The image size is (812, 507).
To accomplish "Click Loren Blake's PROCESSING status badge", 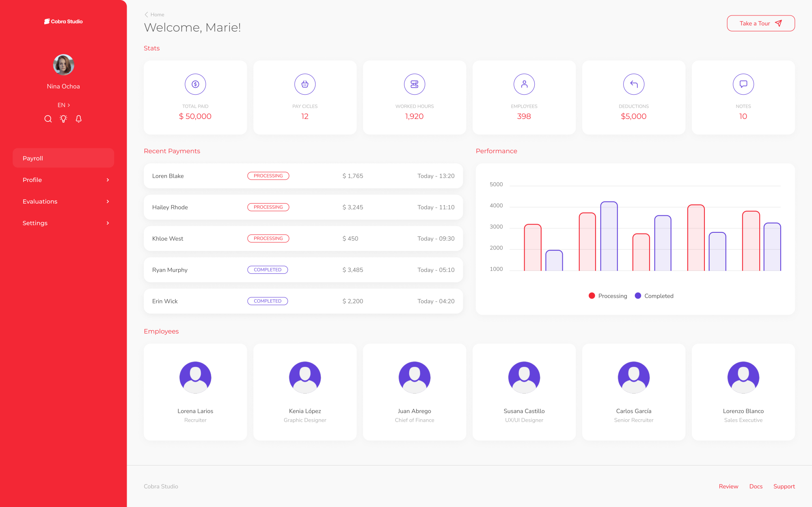I will (x=268, y=176).
